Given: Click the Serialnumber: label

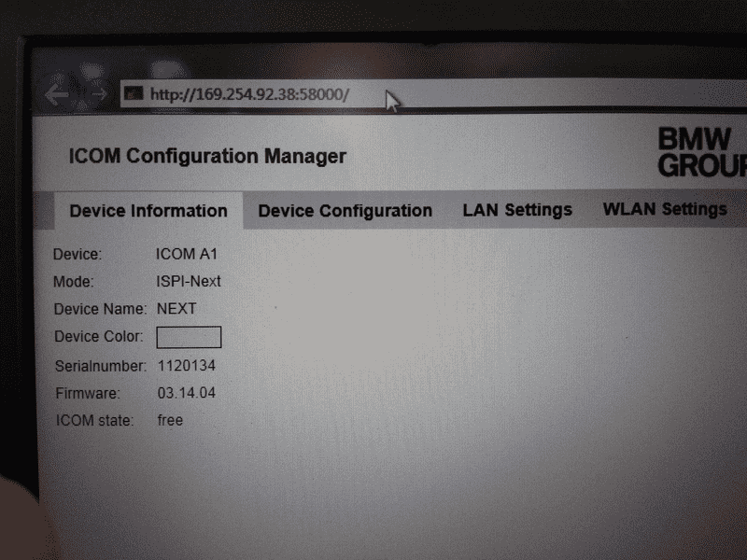Looking at the screenshot, I should click(101, 366).
